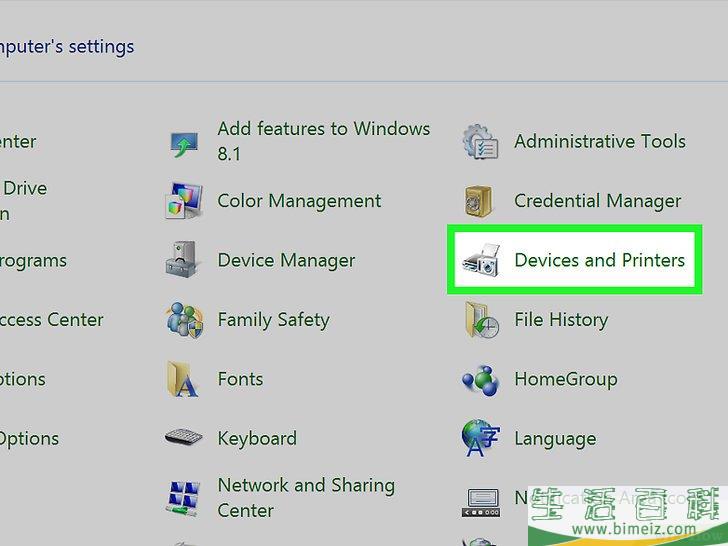
Task: Open Add features to Windows 8.1 link
Action: [324, 141]
